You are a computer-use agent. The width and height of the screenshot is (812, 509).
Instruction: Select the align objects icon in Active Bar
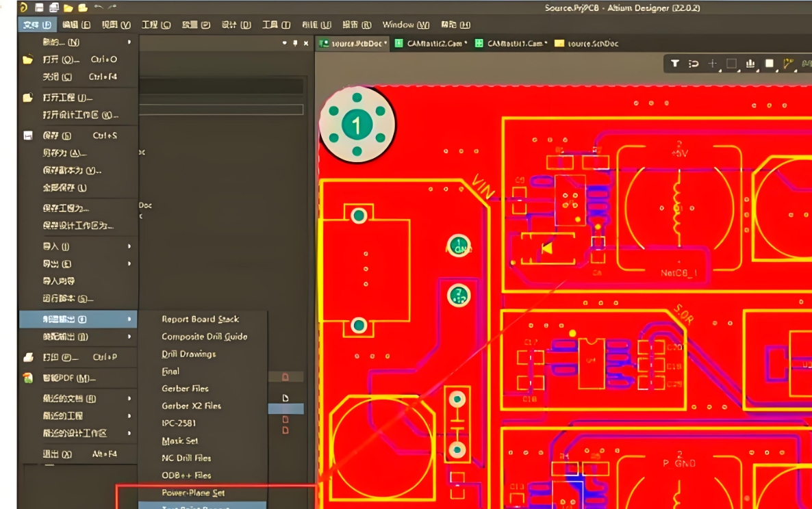pos(750,64)
